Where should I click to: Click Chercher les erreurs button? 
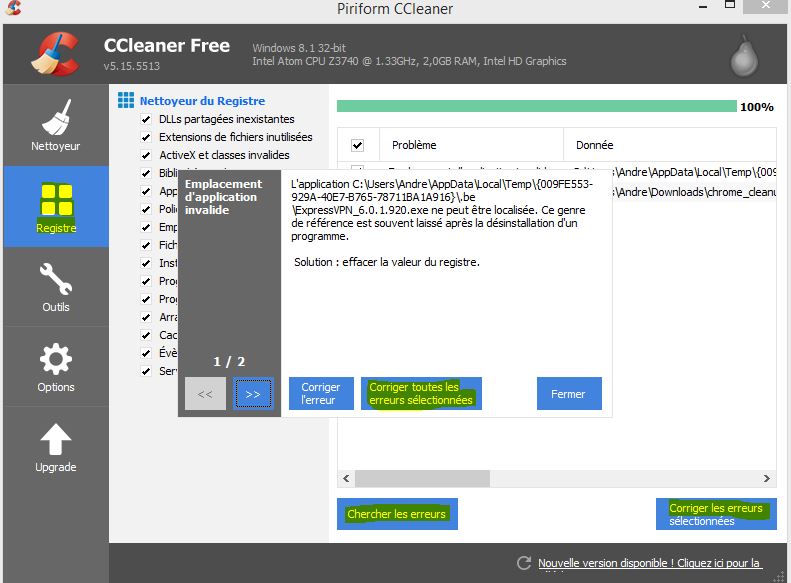[x=397, y=514]
